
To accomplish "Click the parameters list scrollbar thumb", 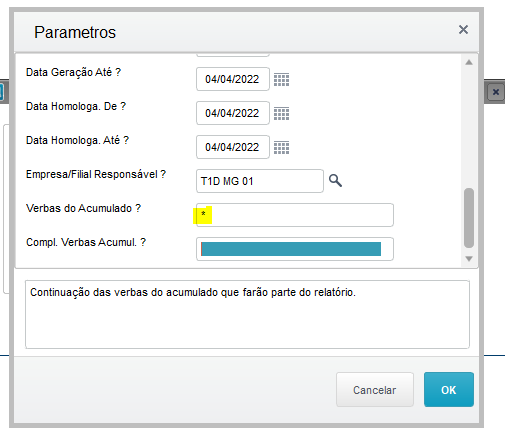I will (469, 218).
